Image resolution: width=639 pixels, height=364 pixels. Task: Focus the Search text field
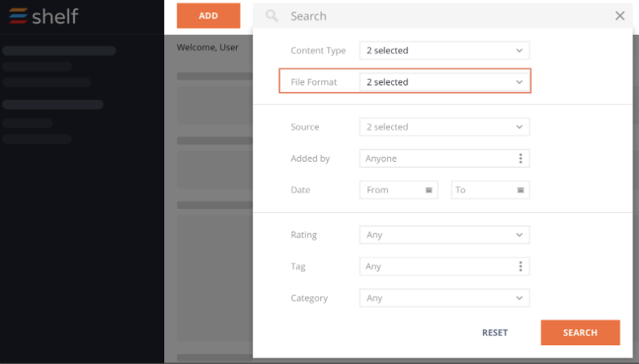[448, 16]
